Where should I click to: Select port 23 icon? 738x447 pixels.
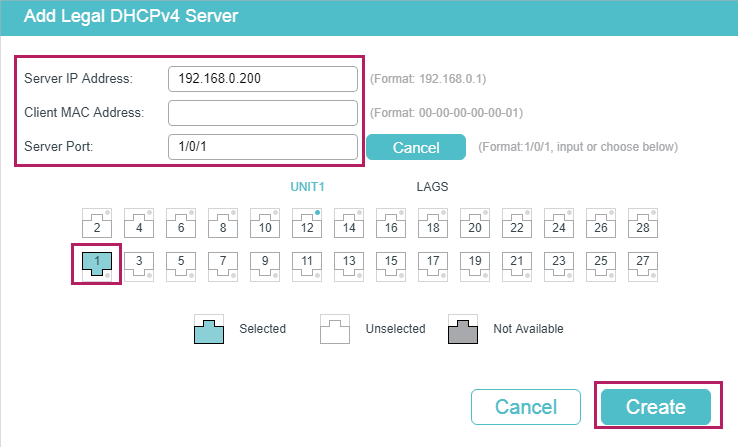pyautogui.click(x=559, y=267)
